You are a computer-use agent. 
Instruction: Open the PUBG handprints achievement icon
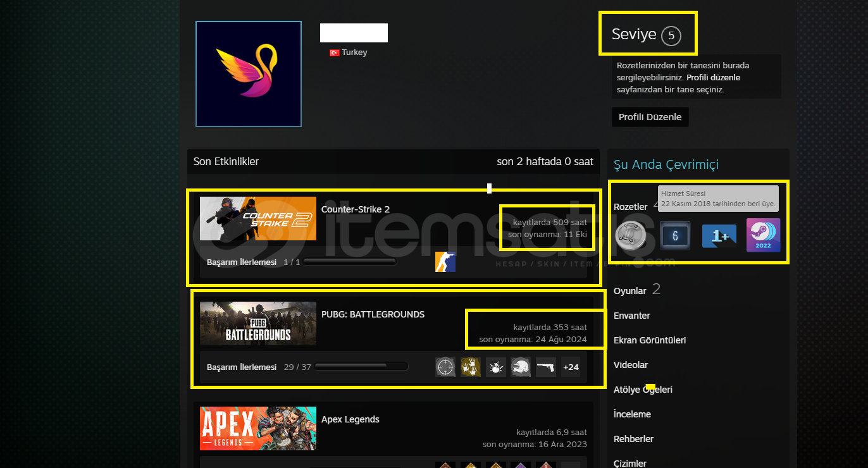pos(471,367)
